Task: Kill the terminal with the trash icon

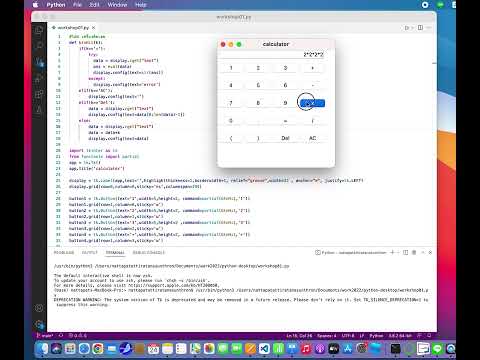Action: (414, 252)
